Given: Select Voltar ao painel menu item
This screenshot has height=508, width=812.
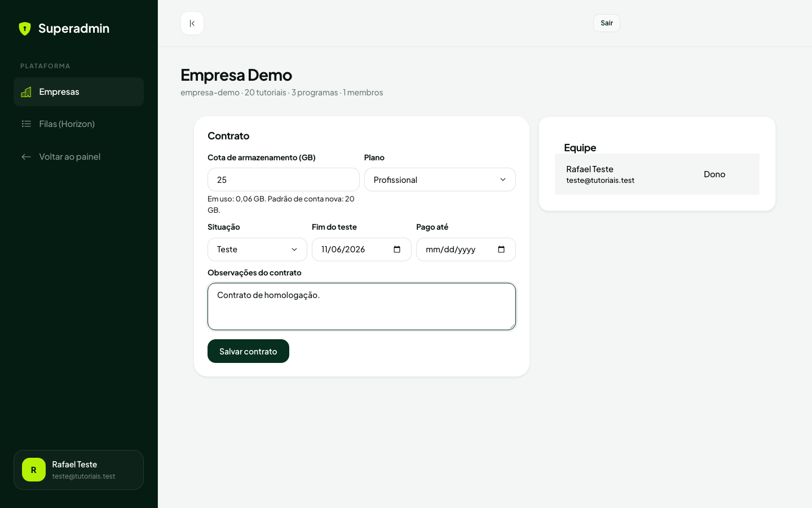Looking at the screenshot, I should pos(78,157).
